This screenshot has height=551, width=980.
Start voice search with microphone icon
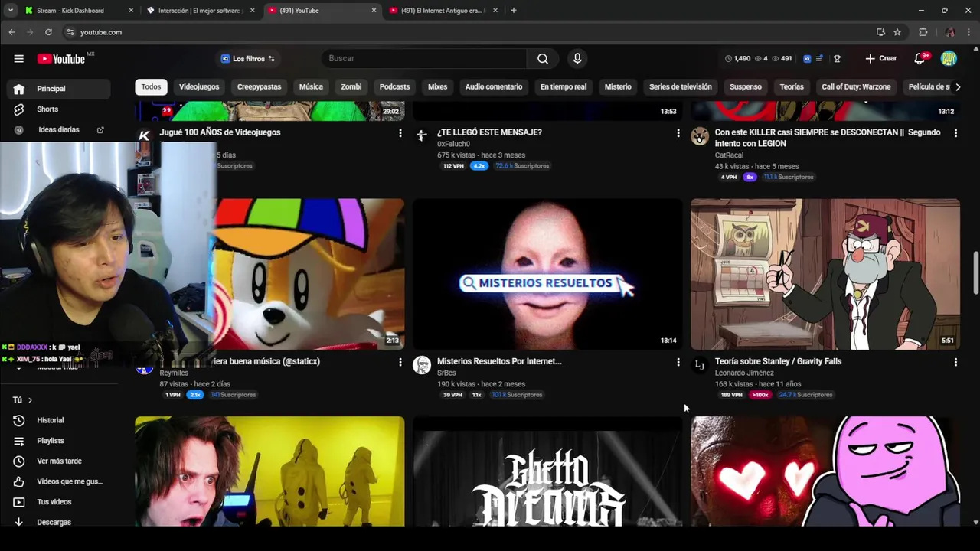[x=577, y=59]
